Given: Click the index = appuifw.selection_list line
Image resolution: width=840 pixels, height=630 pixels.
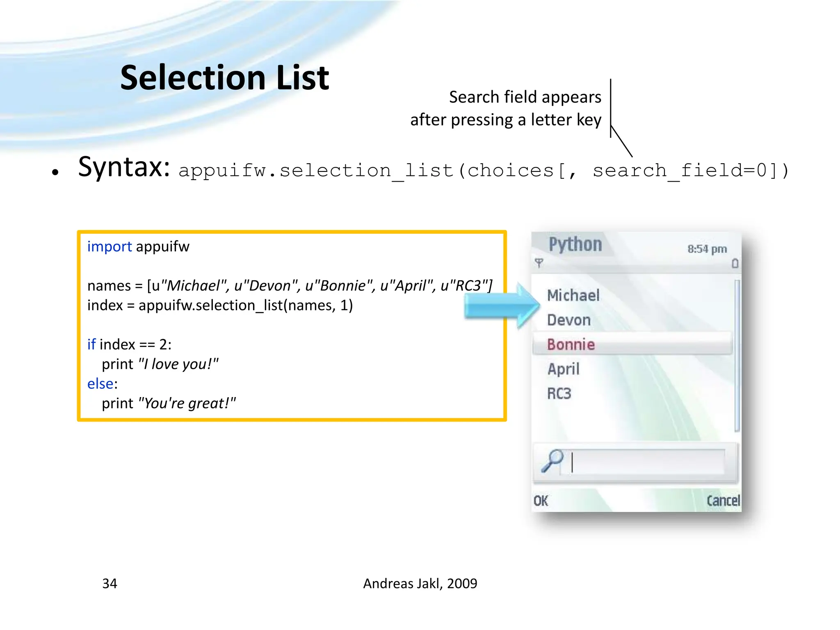Looking at the screenshot, I should click(x=220, y=306).
